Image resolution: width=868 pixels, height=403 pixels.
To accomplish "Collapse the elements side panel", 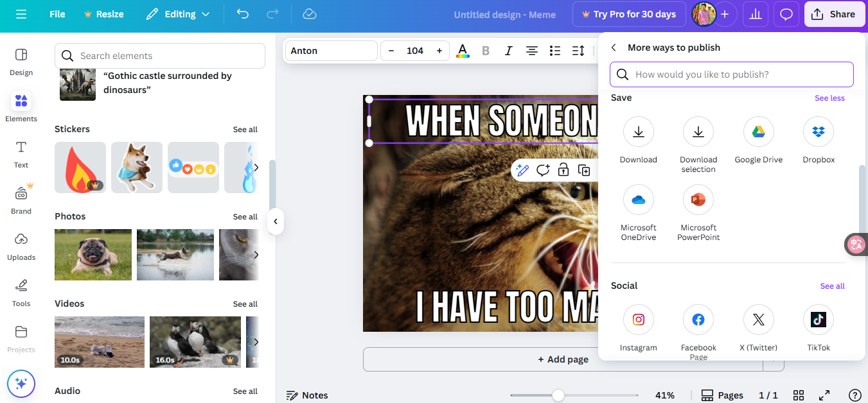I will 275,221.
